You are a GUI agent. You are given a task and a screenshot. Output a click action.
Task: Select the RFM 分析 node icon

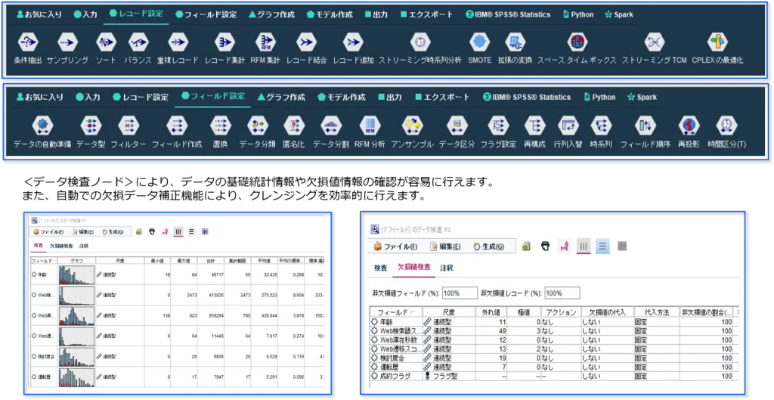pos(370,126)
